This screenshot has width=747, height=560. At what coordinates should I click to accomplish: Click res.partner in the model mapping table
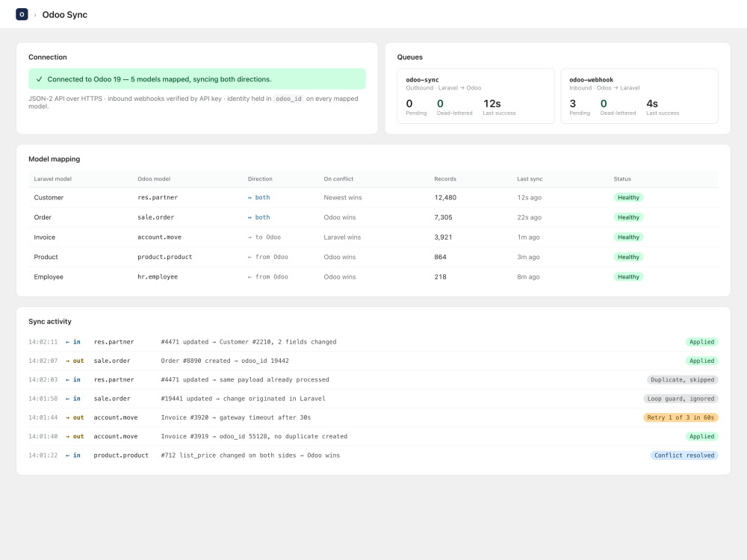tap(157, 198)
